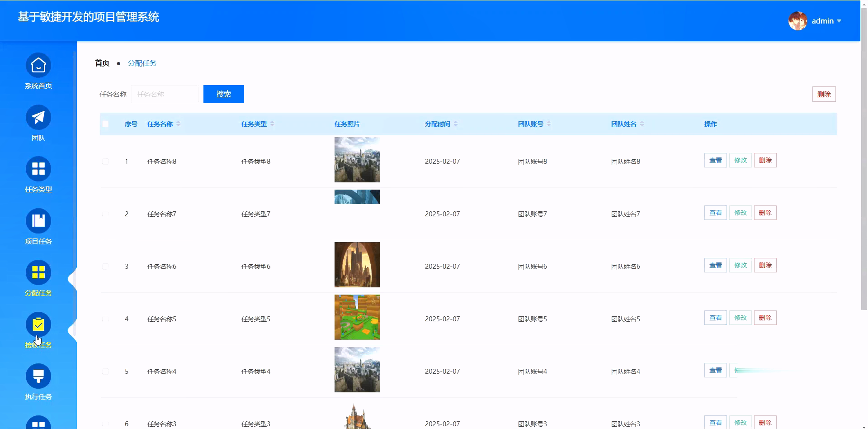View details of 任务名称3 with 查看

[716, 422]
